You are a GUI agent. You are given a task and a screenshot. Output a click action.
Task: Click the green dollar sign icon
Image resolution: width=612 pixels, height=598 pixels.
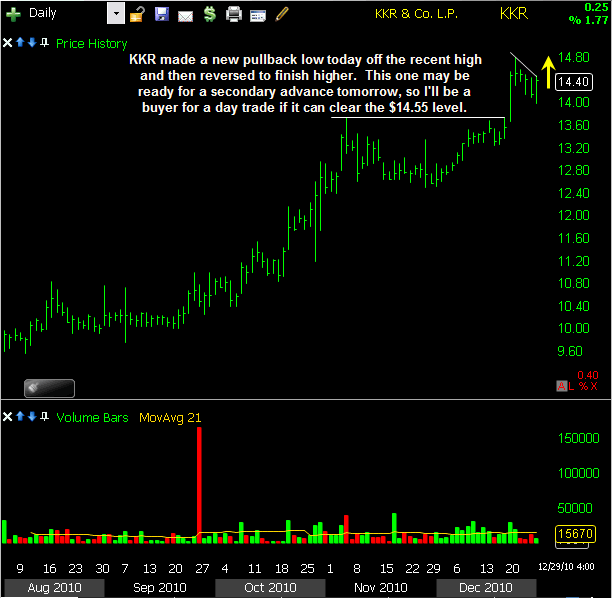click(x=210, y=14)
